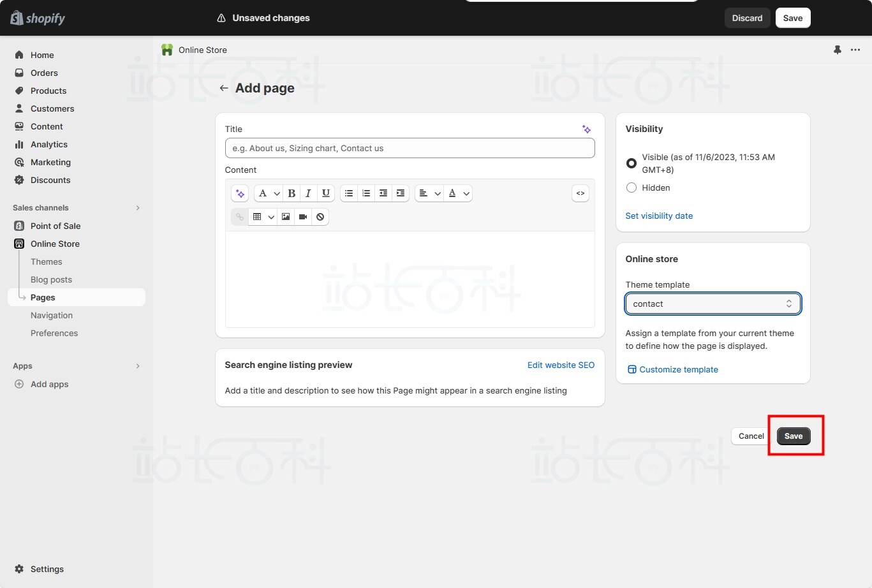Clear formatting with the circle-slash icon
The image size is (872, 588).
click(x=320, y=217)
